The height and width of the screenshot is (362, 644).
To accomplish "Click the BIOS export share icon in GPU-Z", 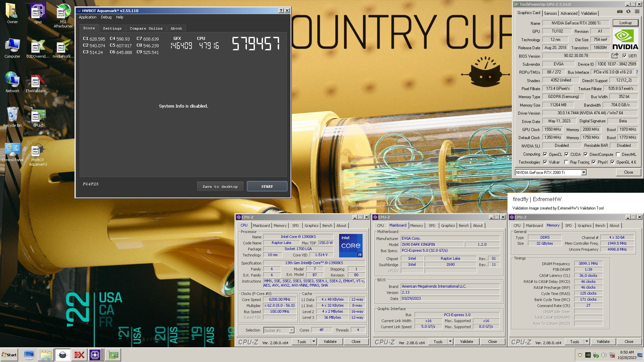I will [615, 56].
